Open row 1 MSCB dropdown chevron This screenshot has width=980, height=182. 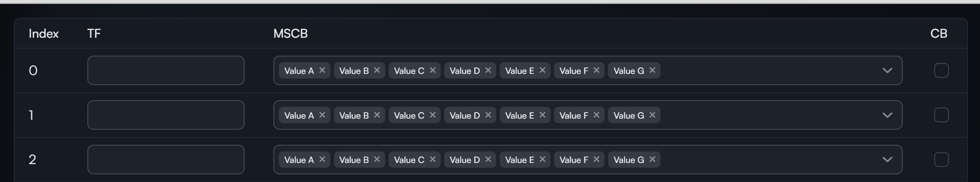click(887, 115)
